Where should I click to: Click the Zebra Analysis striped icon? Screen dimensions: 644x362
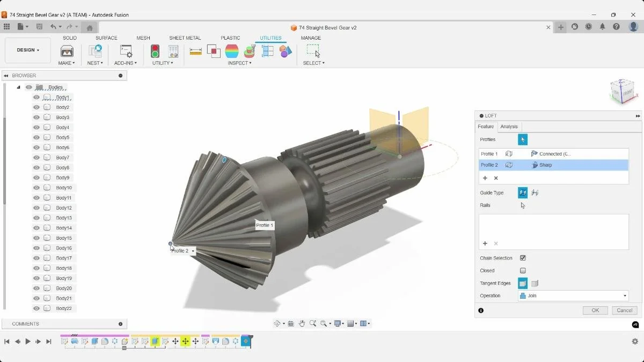click(x=232, y=51)
